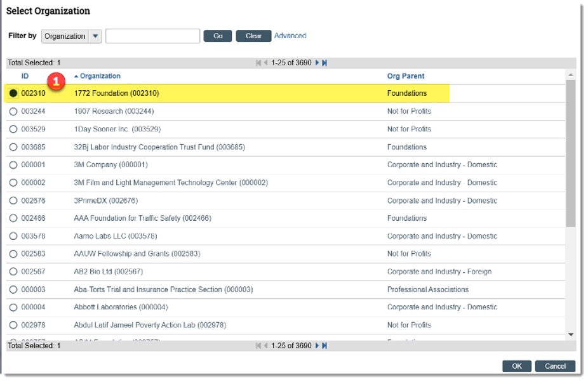The width and height of the screenshot is (588, 382).
Task: Select the radio button for 1Day Sooner Inc
Action: [15, 129]
